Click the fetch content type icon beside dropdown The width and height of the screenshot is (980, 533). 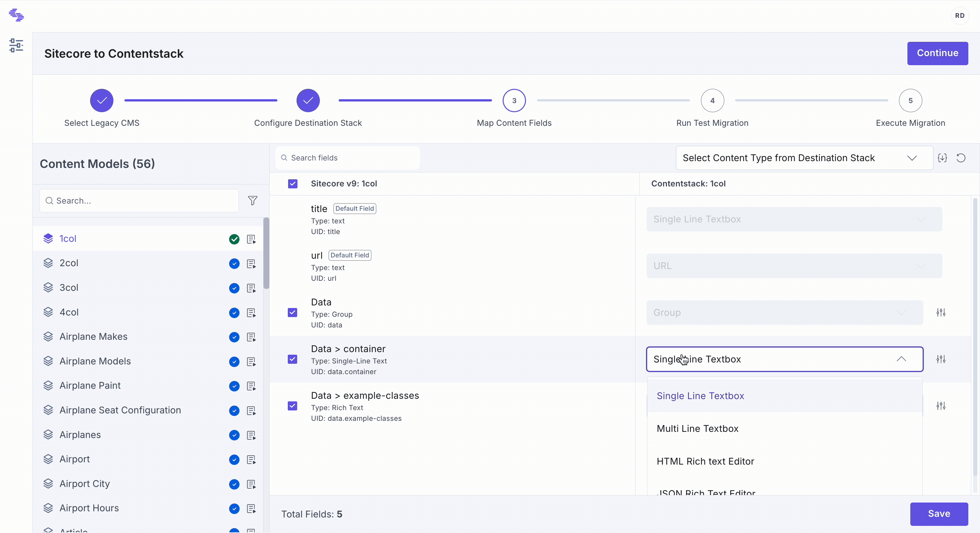[x=942, y=158]
